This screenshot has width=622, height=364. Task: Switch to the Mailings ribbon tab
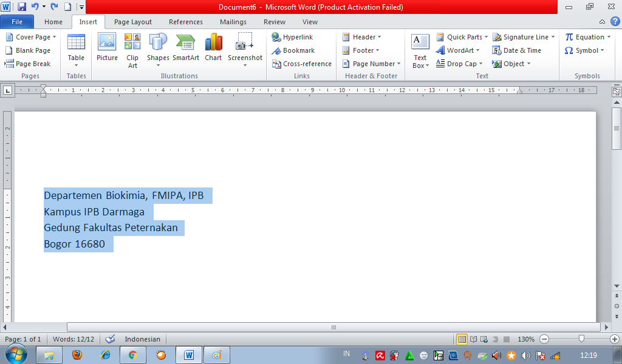(x=233, y=21)
